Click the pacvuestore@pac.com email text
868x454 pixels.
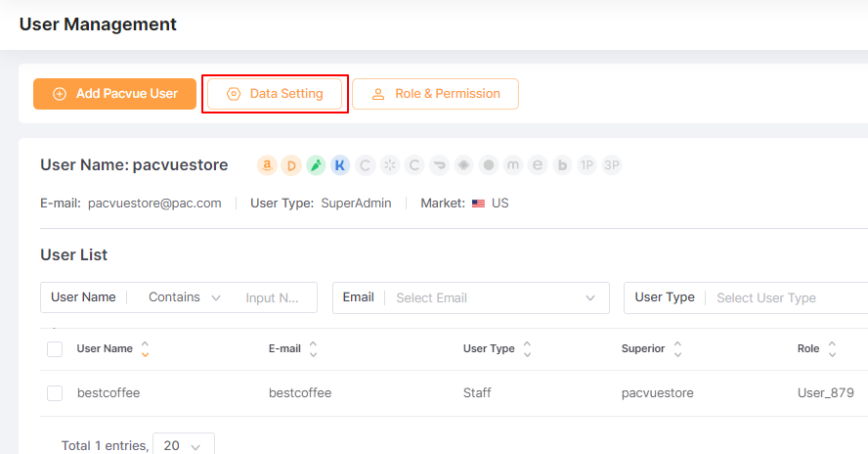(x=154, y=204)
